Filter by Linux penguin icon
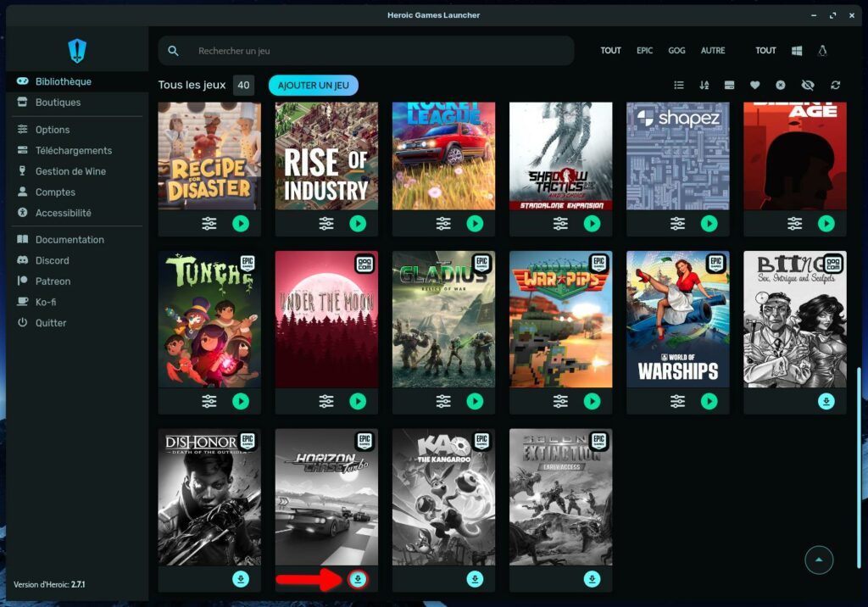This screenshot has width=868, height=607. [x=821, y=51]
